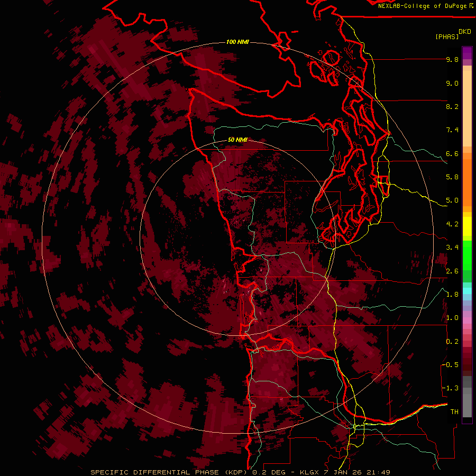Select the 6.6 scale value
Image resolution: width=476 pixels, height=476 pixels.
(452, 153)
